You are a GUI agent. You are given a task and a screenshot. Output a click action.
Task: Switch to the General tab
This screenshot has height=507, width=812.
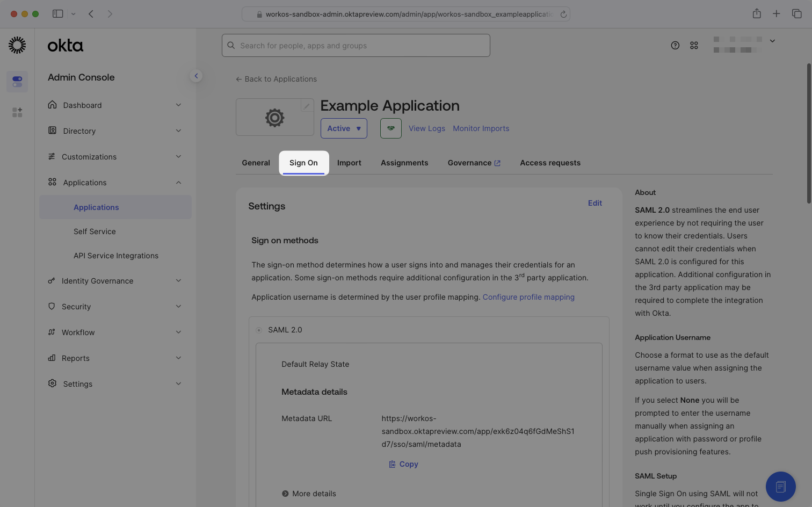pyautogui.click(x=256, y=163)
